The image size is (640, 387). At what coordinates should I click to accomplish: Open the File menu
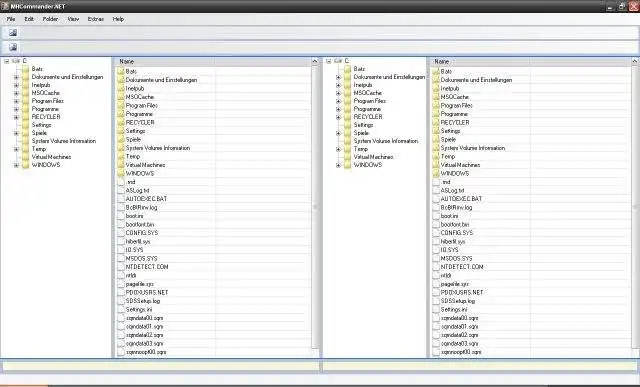pos(11,19)
